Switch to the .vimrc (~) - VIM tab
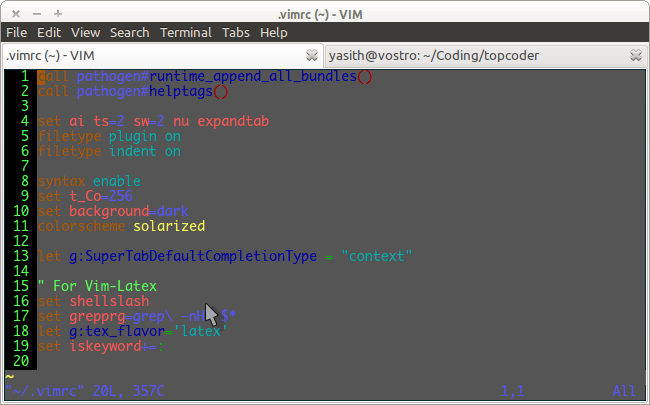This screenshot has width=650, height=405. pyautogui.click(x=150, y=54)
